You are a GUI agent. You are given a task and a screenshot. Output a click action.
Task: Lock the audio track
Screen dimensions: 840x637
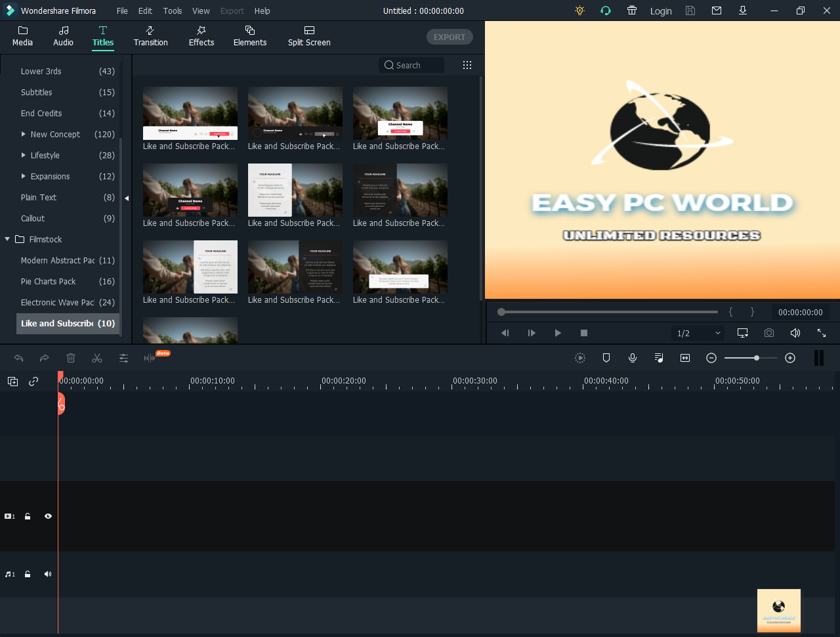27,574
